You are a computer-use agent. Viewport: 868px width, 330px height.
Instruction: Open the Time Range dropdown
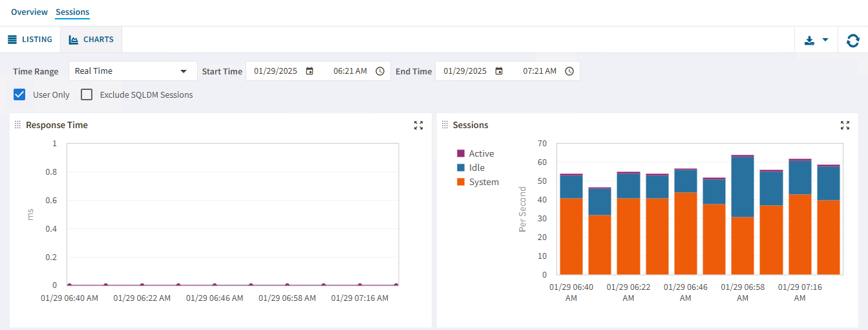click(132, 71)
